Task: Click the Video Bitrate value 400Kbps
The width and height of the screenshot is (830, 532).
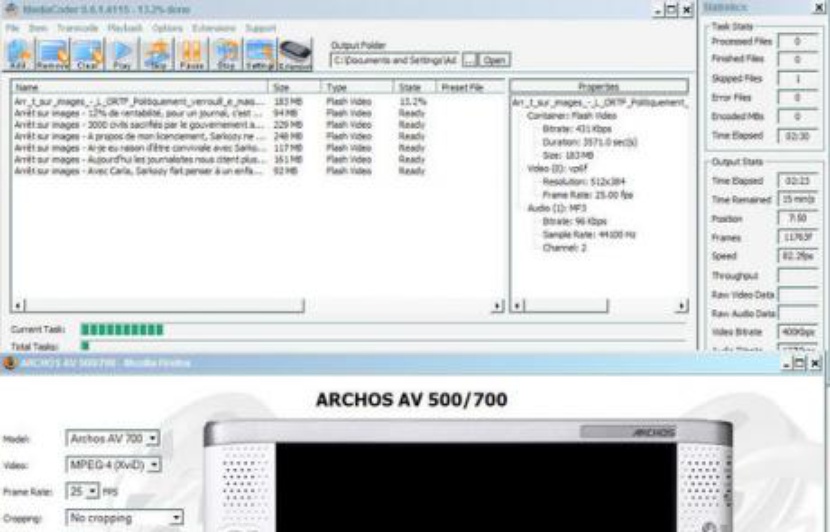Action: (798, 332)
